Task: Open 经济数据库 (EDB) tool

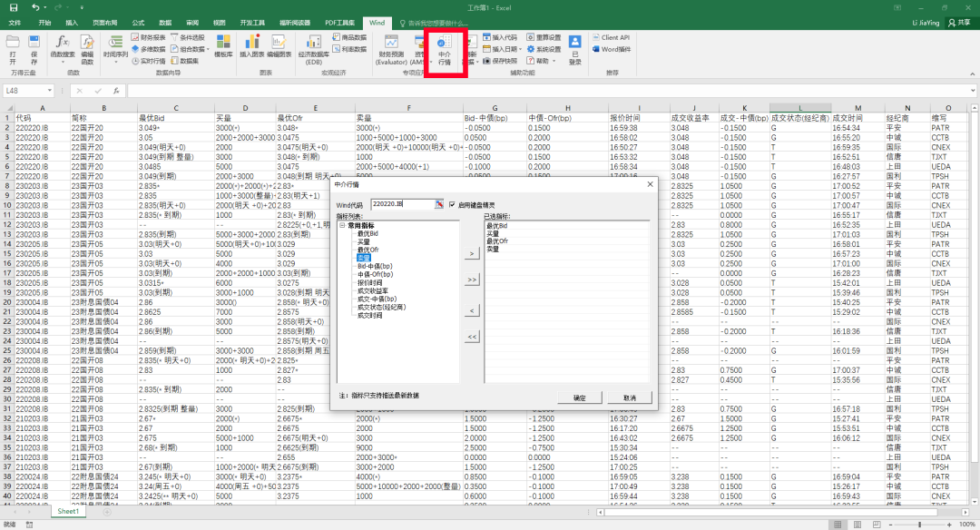Action: [313, 47]
